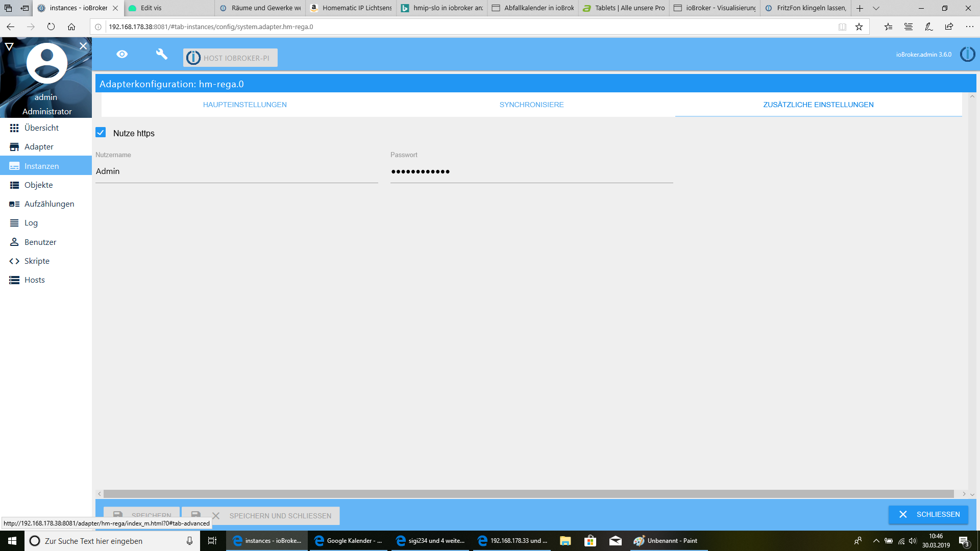Switch to the Synchronisiere tab
Screen dimensions: 980x551
click(531, 105)
